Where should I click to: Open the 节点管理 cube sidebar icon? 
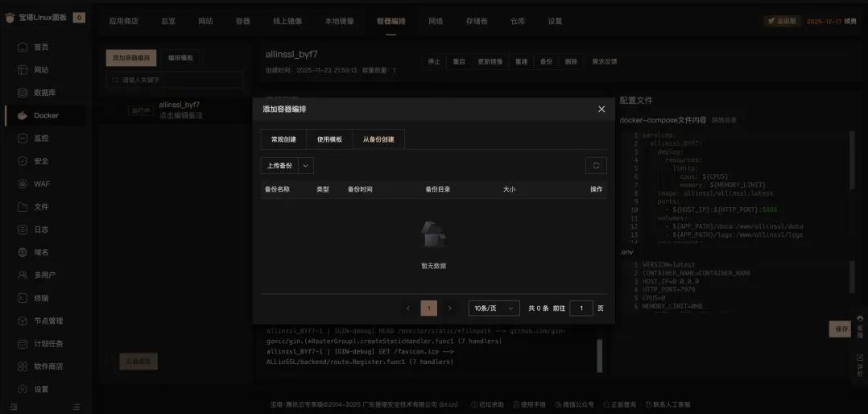coord(23,321)
